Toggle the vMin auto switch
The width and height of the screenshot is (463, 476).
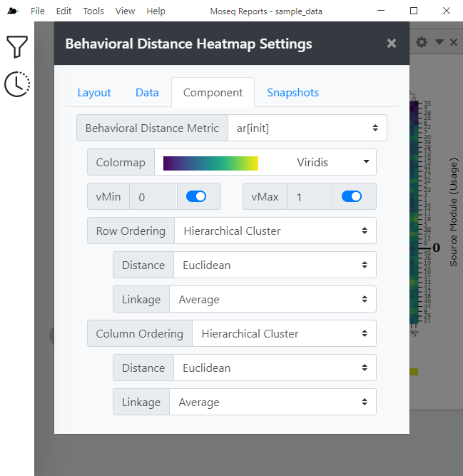(x=196, y=196)
